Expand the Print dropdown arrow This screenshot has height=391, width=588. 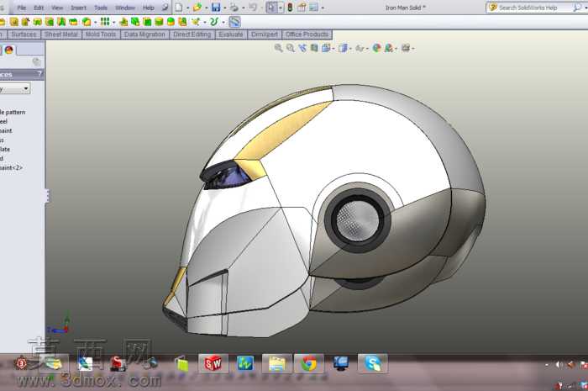243,8
